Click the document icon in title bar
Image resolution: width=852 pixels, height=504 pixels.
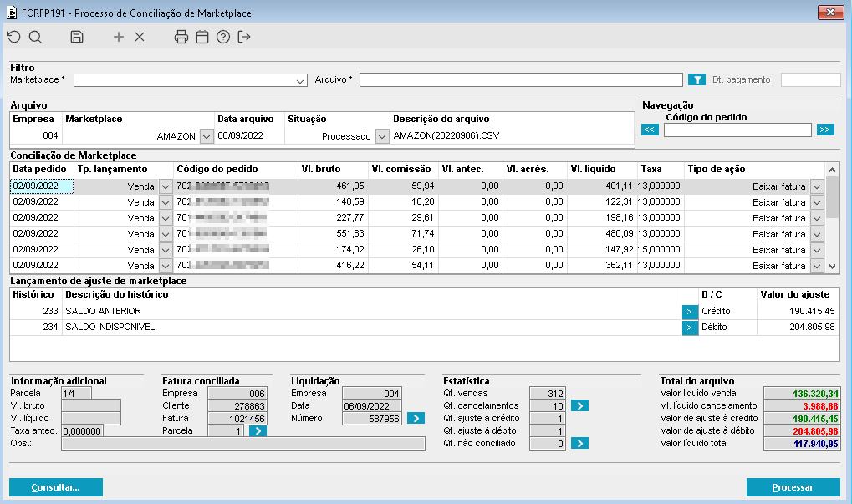pyautogui.click(x=12, y=13)
